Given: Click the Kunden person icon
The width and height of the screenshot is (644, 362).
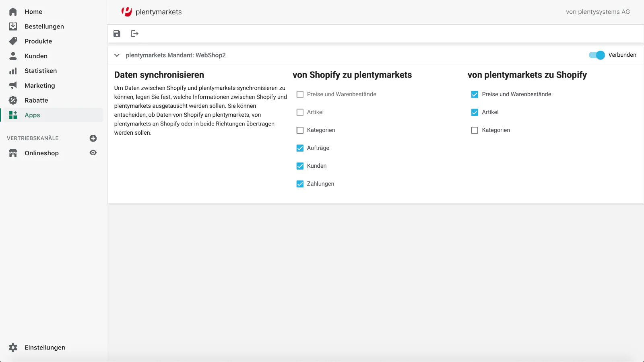Looking at the screenshot, I should coord(13,56).
